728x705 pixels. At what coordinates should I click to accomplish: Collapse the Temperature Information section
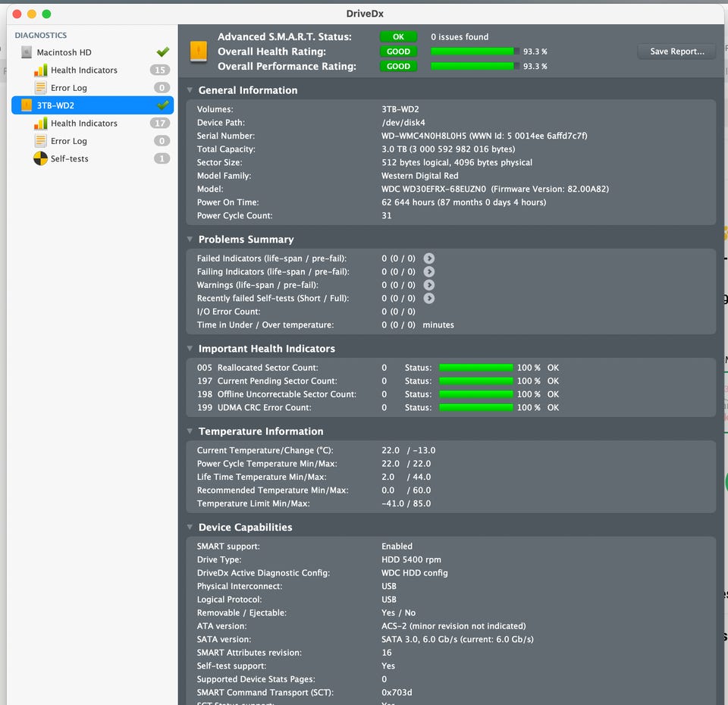[x=190, y=431]
